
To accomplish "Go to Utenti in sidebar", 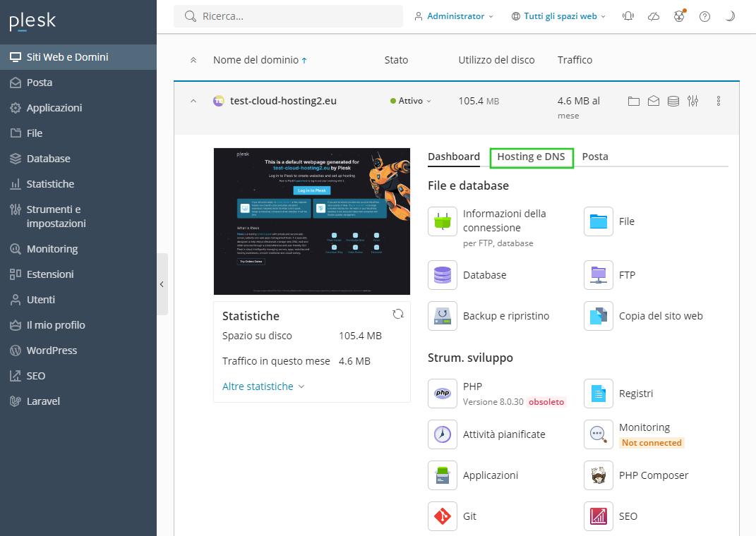I will pyautogui.click(x=78, y=300).
